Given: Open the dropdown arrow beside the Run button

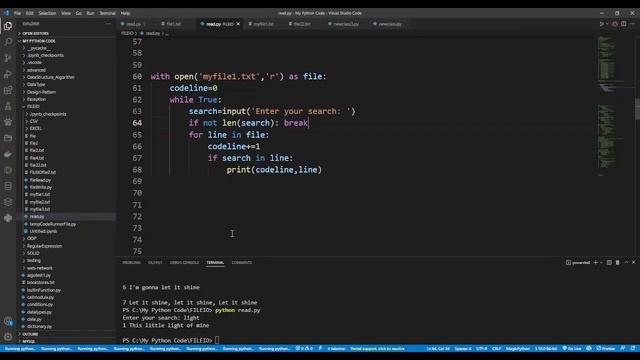Looking at the screenshot, I should pos(607,24).
